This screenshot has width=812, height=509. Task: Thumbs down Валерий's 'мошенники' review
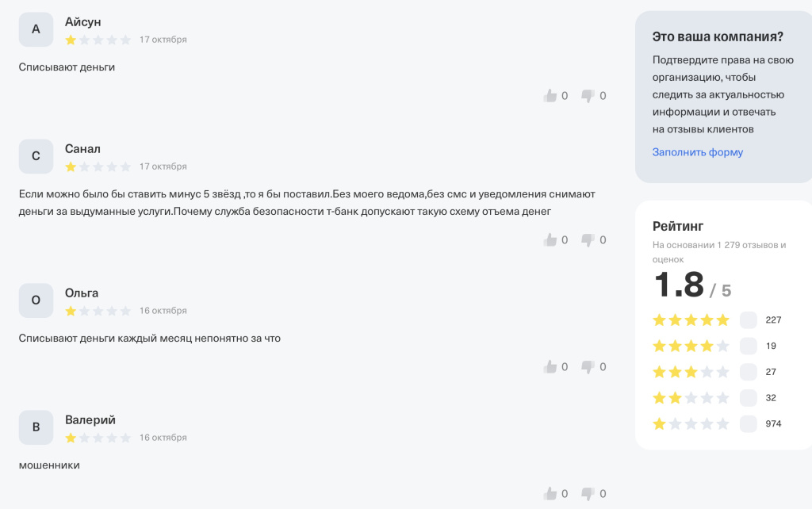(x=588, y=494)
